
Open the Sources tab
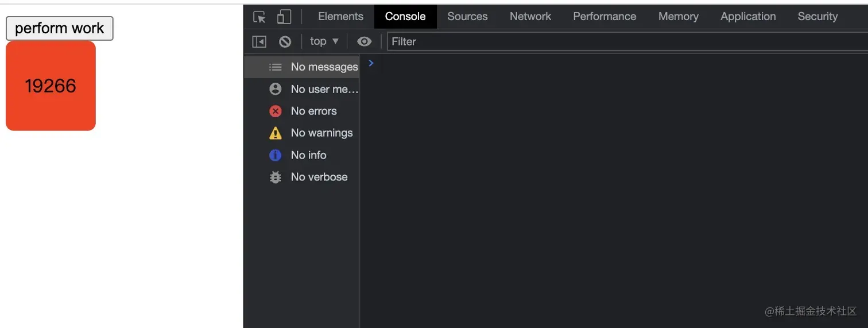(467, 17)
